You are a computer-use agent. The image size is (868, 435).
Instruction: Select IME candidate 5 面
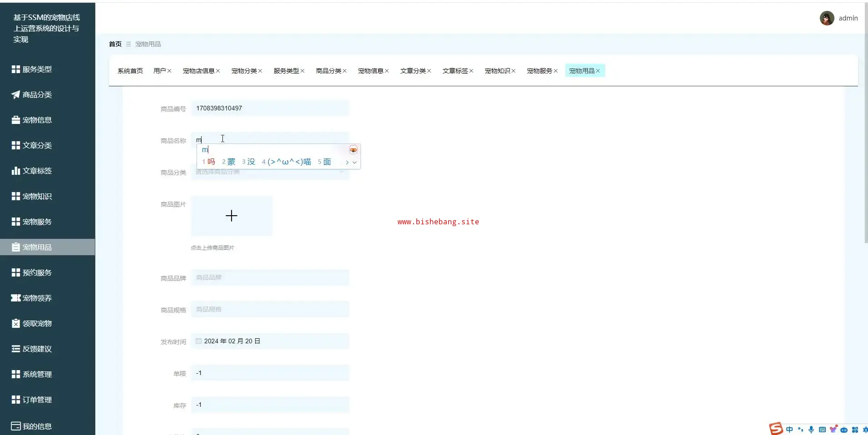[325, 162]
